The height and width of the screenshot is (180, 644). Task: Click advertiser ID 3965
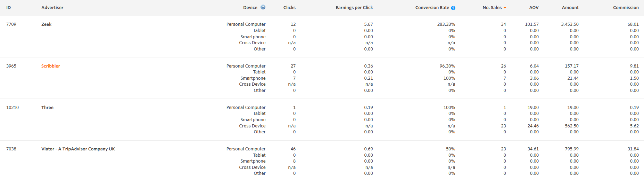click(x=11, y=66)
